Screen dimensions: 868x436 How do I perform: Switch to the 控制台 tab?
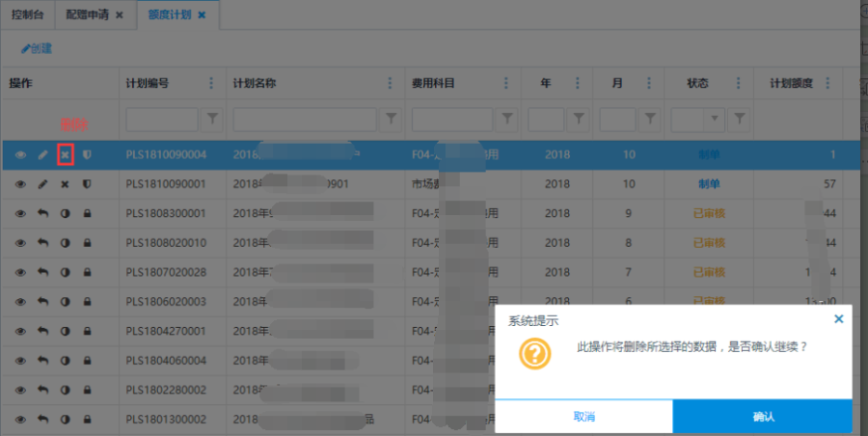click(x=28, y=14)
